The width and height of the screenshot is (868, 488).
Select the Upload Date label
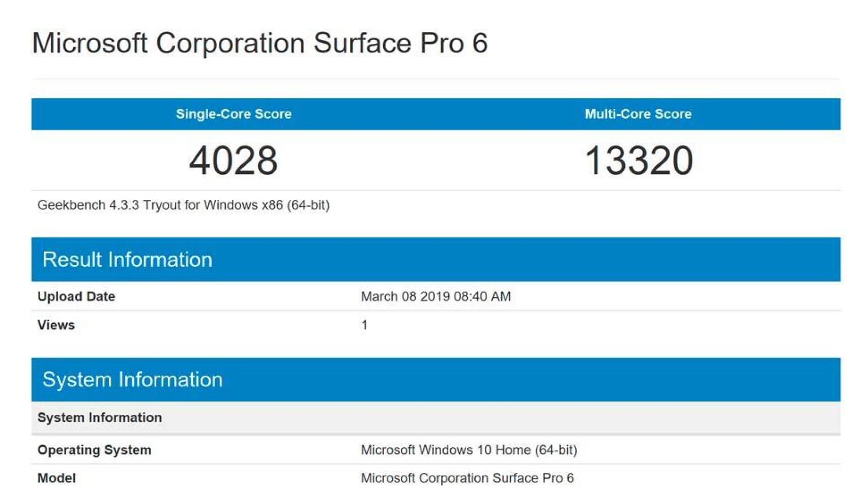tap(76, 296)
